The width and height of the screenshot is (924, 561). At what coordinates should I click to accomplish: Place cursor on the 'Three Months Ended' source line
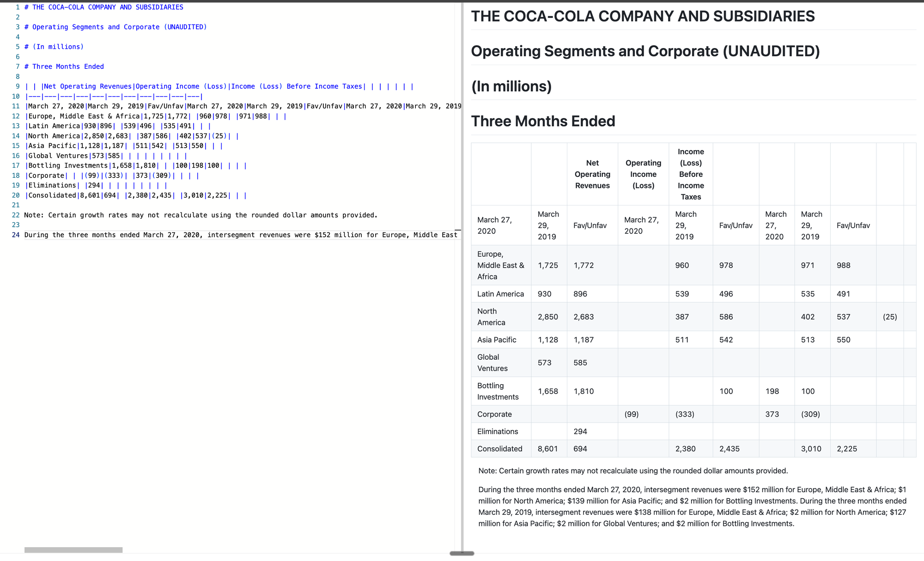click(x=64, y=66)
